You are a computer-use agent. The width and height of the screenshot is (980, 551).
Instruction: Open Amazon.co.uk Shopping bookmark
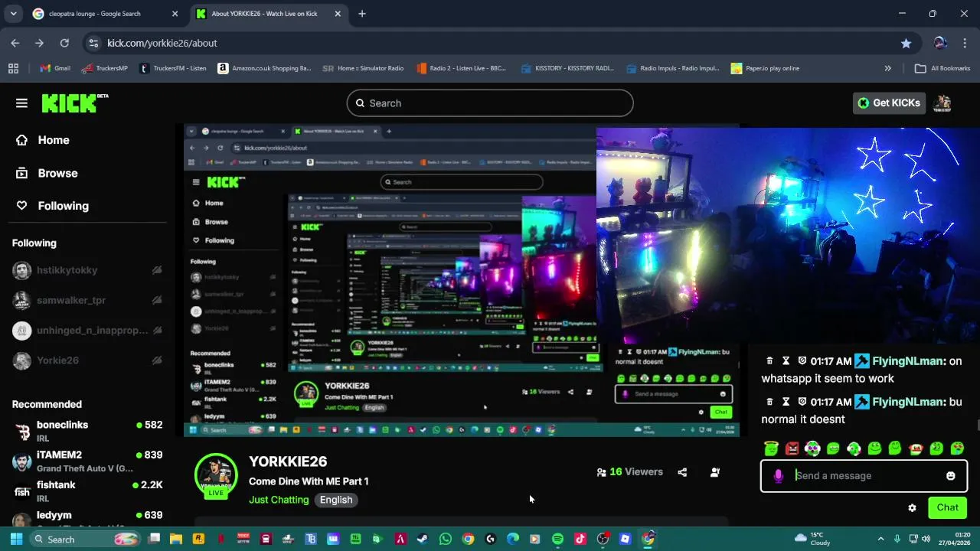tap(265, 68)
